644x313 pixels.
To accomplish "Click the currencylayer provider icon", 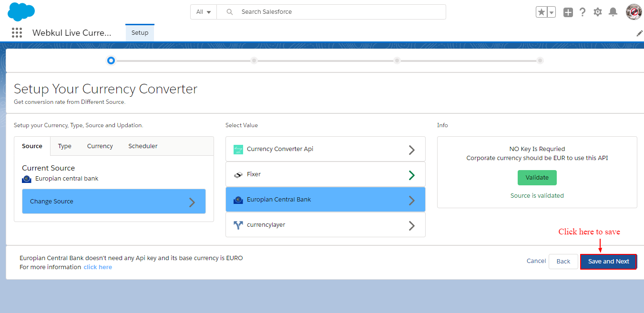I will (238, 224).
